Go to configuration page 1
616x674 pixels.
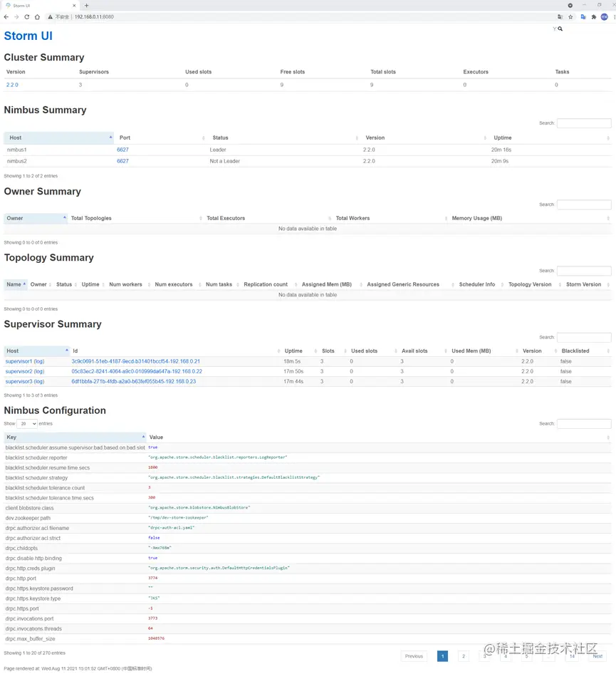click(442, 656)
